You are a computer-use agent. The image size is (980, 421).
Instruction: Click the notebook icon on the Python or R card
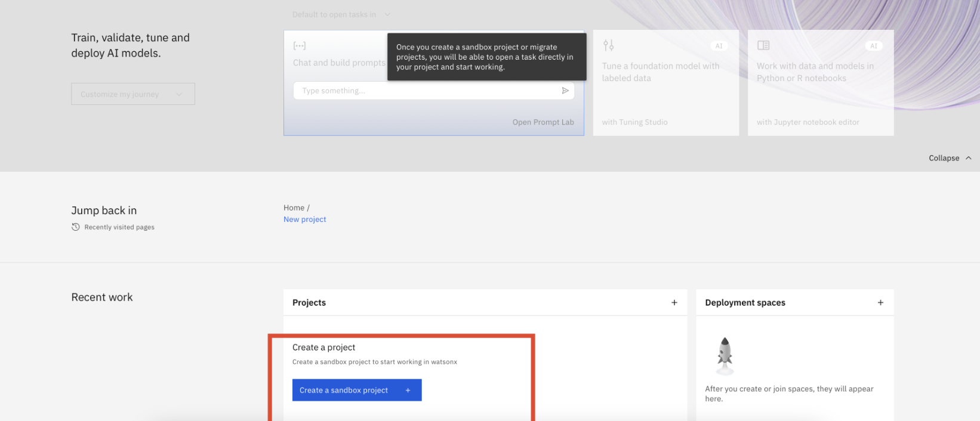coord(763,45)
